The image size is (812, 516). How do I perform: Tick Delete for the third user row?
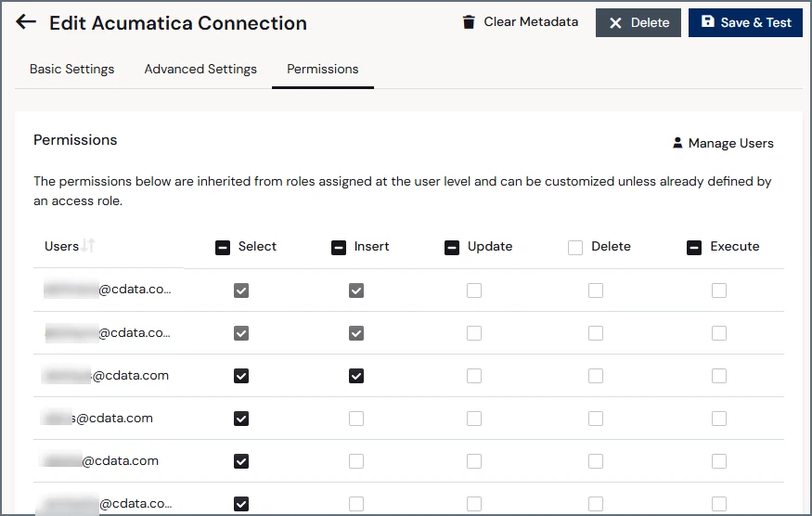pos(596,376)
